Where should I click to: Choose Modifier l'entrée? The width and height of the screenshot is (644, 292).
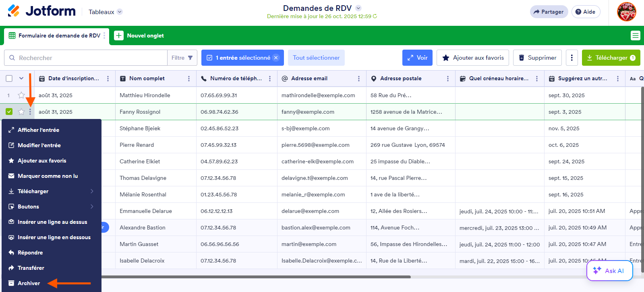tap(52, 145)
